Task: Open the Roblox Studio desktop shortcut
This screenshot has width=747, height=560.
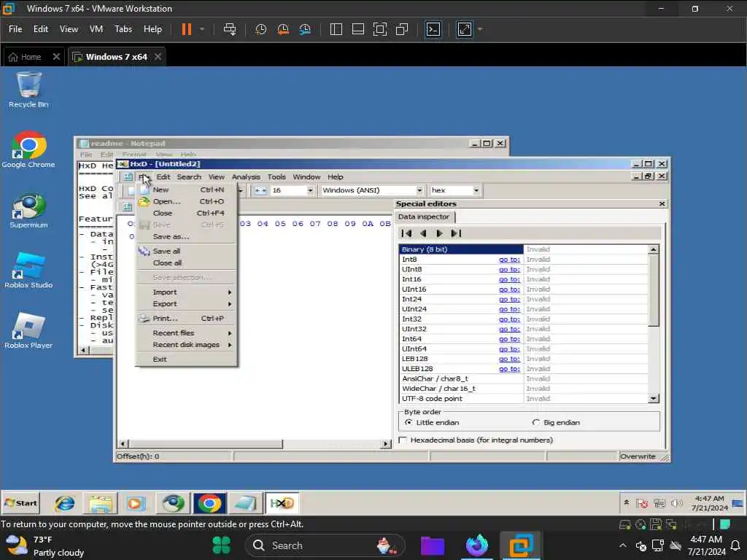Action: coord(28,271)
